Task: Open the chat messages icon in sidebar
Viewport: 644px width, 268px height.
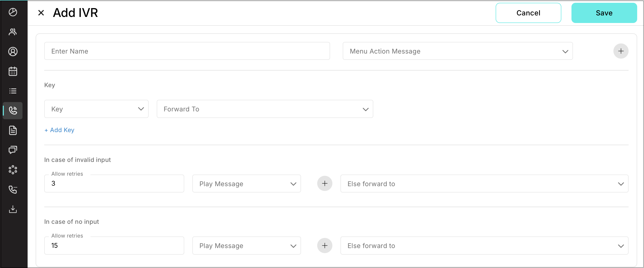Action: [13, 150]
